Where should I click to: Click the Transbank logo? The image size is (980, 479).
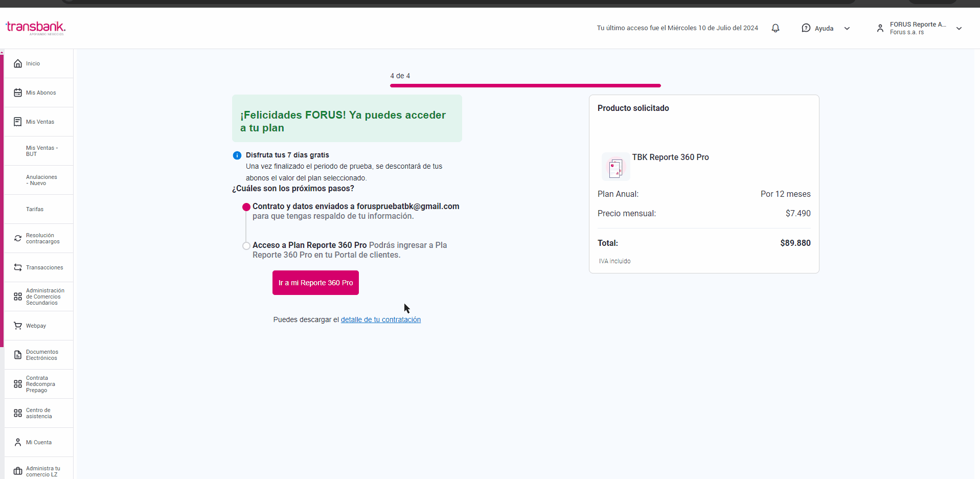coord(35,28)
